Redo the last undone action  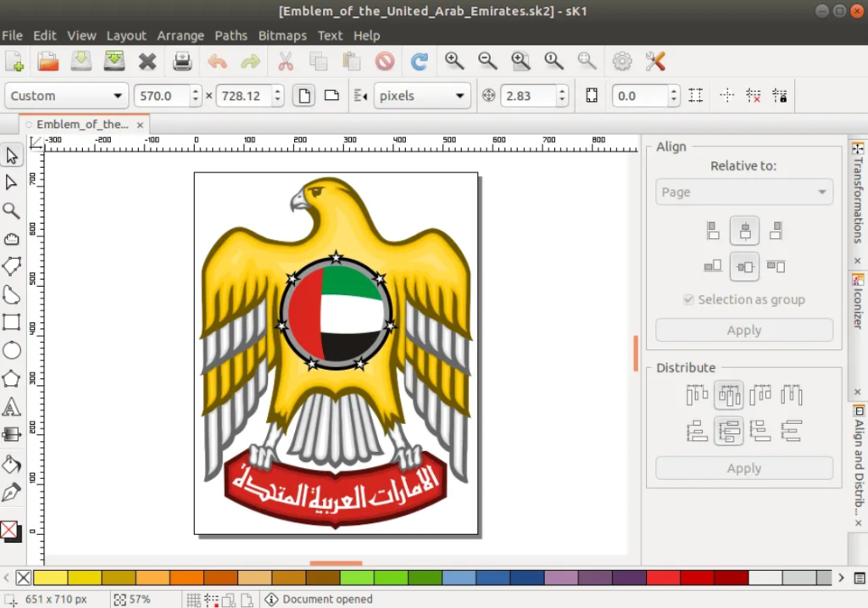pyautogui.click(x=250, y=61)
